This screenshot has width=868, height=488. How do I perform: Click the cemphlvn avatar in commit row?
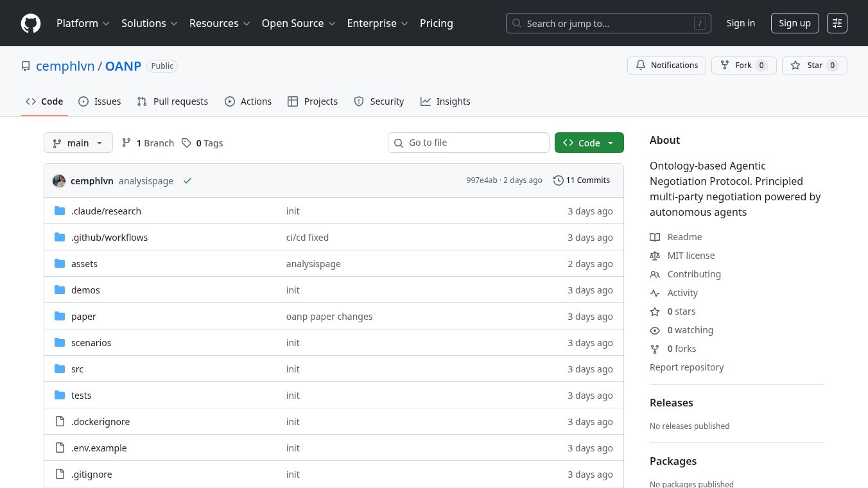click(59, 181)
